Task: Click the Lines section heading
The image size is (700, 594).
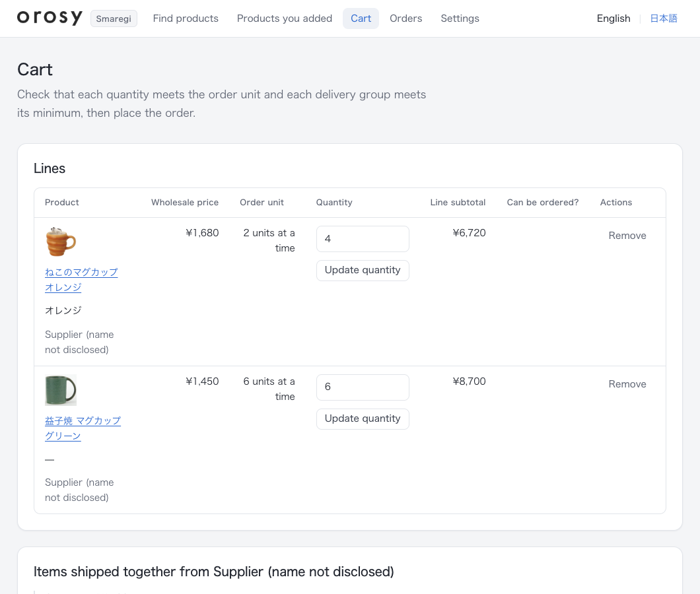Action: 50,168
